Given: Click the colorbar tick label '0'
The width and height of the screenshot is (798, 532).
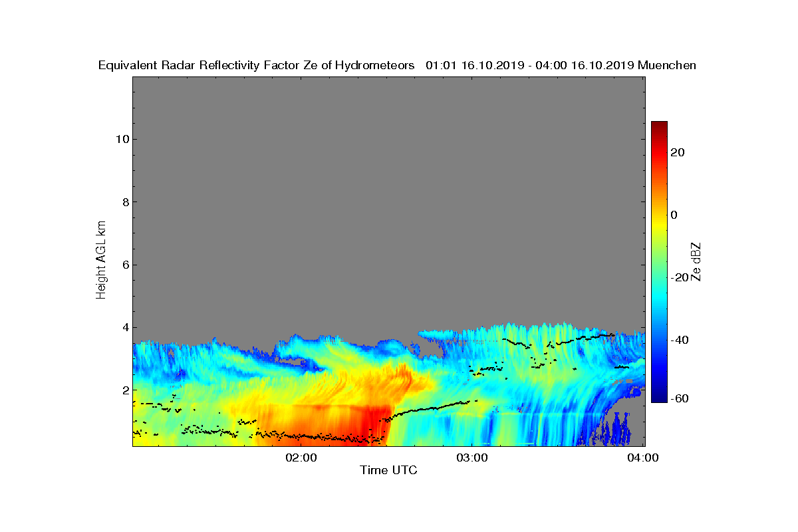Looking at the screenshot, I should [674, 215].
